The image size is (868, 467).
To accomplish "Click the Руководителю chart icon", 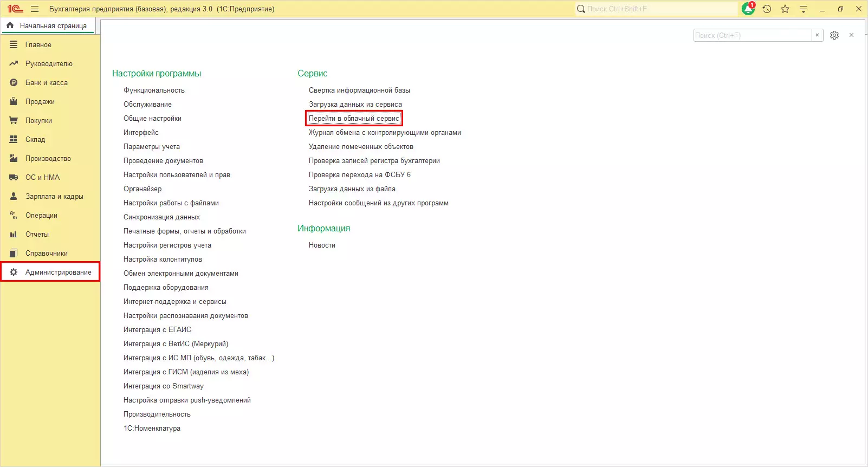I will pyautogui.click(x=14, y=63).
